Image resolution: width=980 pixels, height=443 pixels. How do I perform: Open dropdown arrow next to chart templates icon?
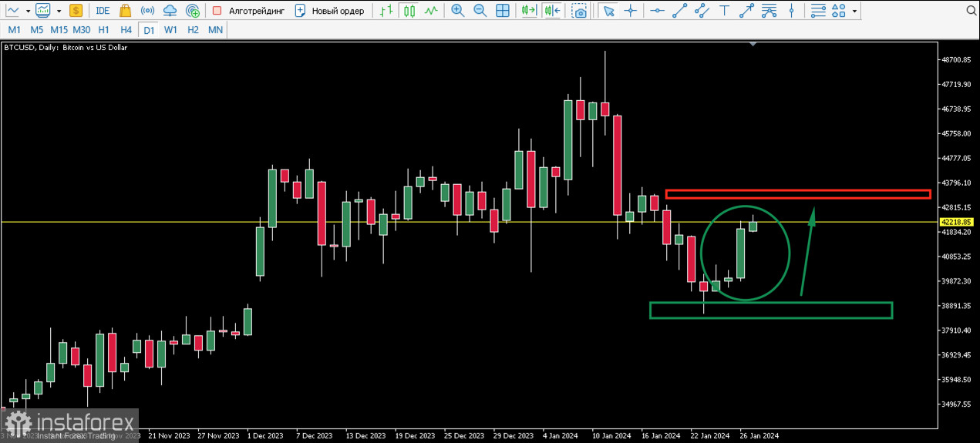pos(59,11)
